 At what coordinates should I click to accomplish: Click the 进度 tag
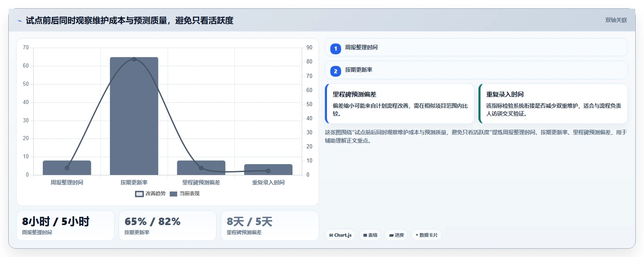click(x=396, y=235)
